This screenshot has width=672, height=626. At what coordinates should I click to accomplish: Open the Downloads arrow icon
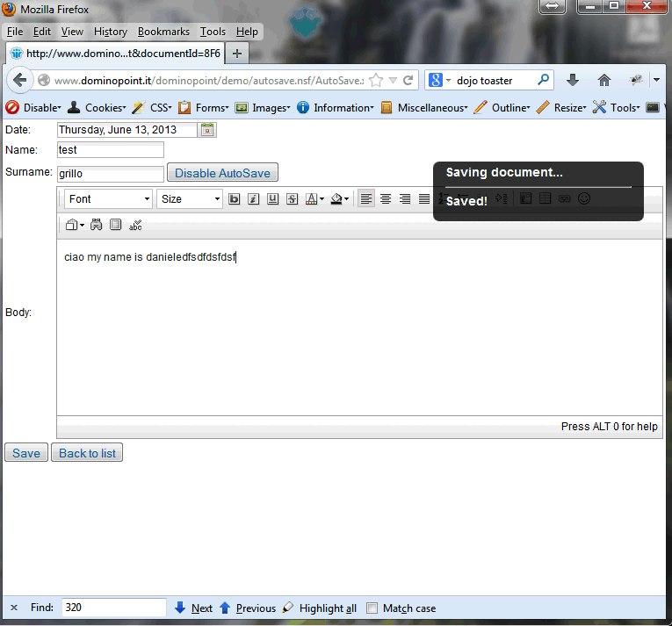point(573,80)
